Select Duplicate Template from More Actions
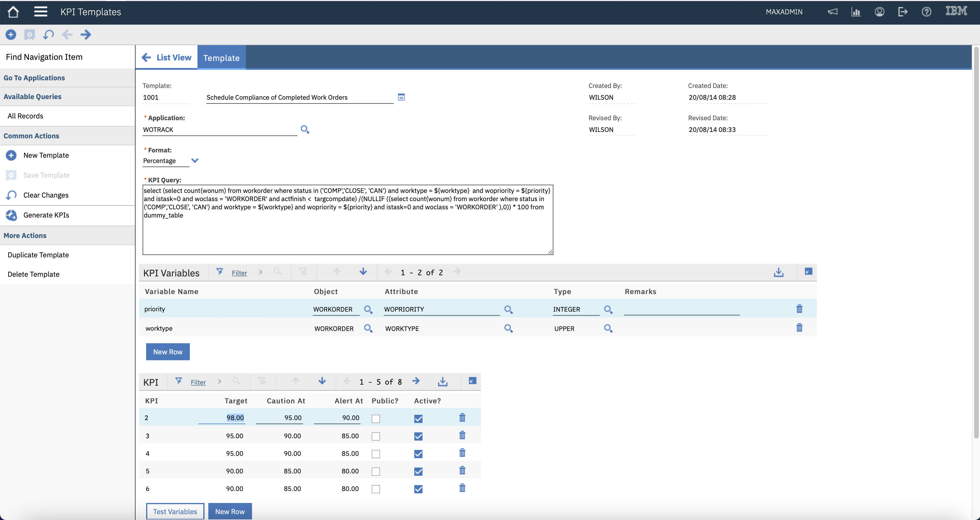The width and height of the screenshot is (980, 520). click(x=38, y=255)
